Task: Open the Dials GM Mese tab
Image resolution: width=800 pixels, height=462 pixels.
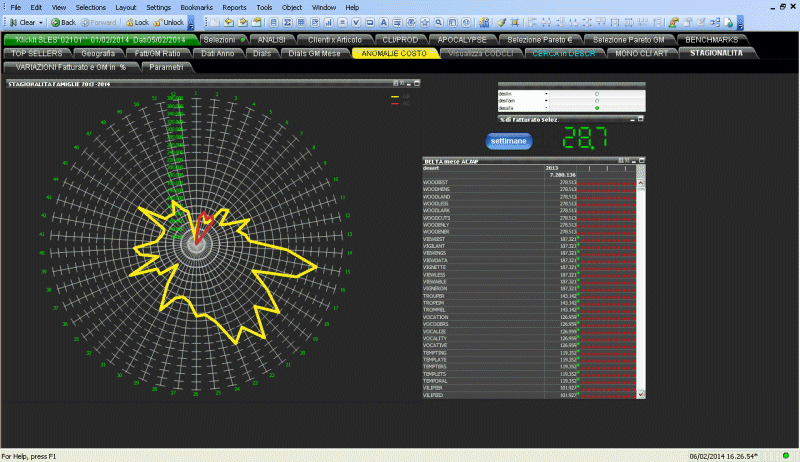Action: [x=314, y=54]
